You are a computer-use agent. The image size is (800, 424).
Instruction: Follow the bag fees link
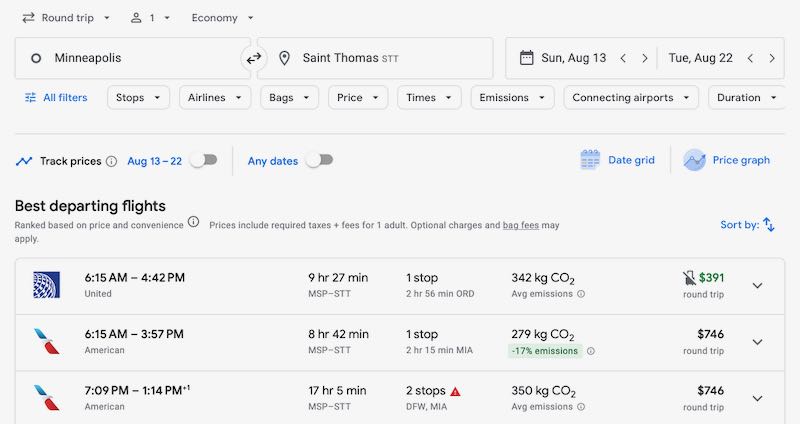(x=521, y=226)
